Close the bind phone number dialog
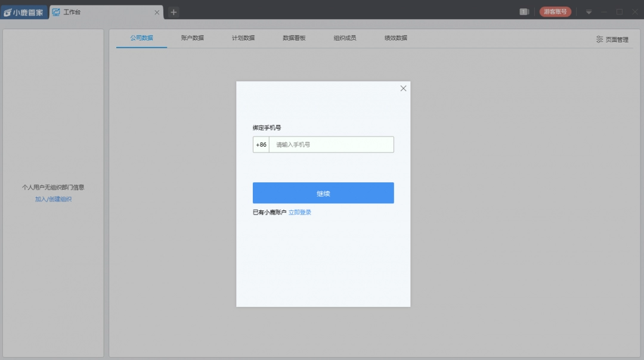This screenshot has width=644, height=360. click(403, 88)
